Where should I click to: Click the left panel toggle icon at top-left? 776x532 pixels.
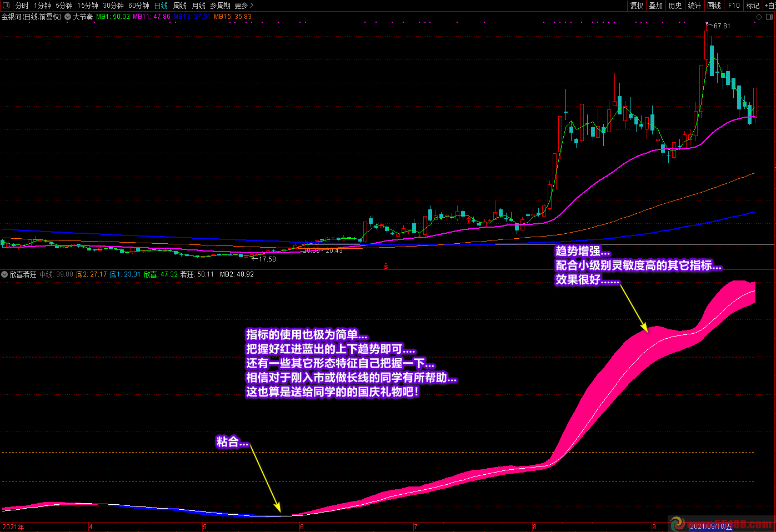coord(6,6)
